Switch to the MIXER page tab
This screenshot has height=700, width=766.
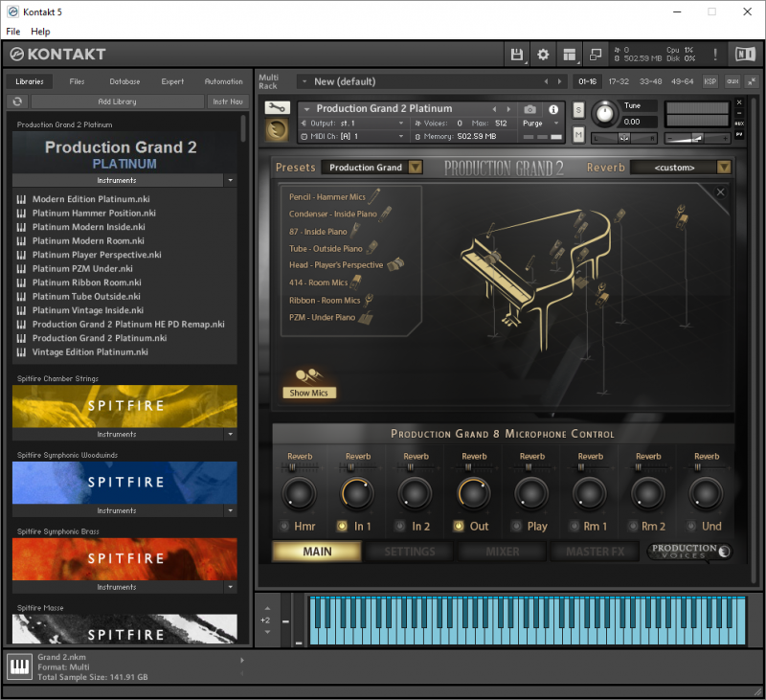(502, 552)
